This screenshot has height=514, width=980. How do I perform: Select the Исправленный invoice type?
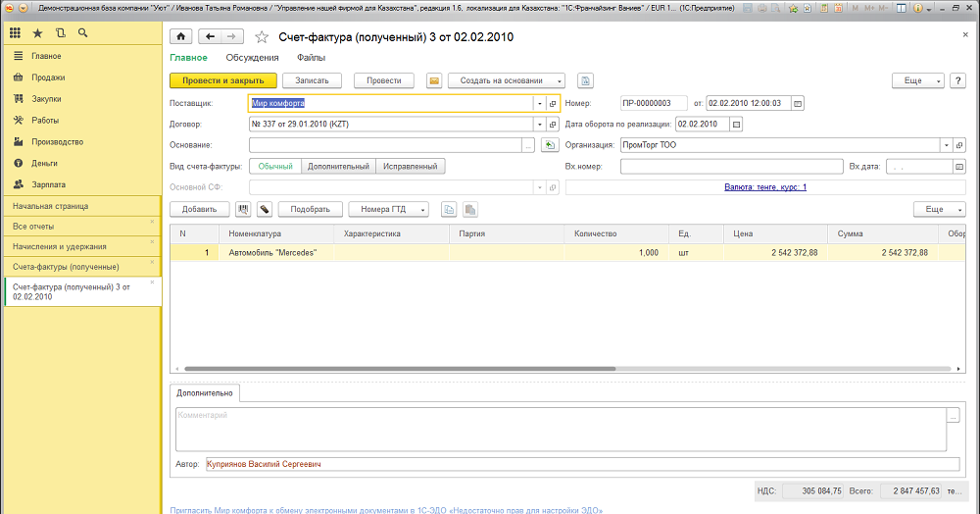pos(410,167)
